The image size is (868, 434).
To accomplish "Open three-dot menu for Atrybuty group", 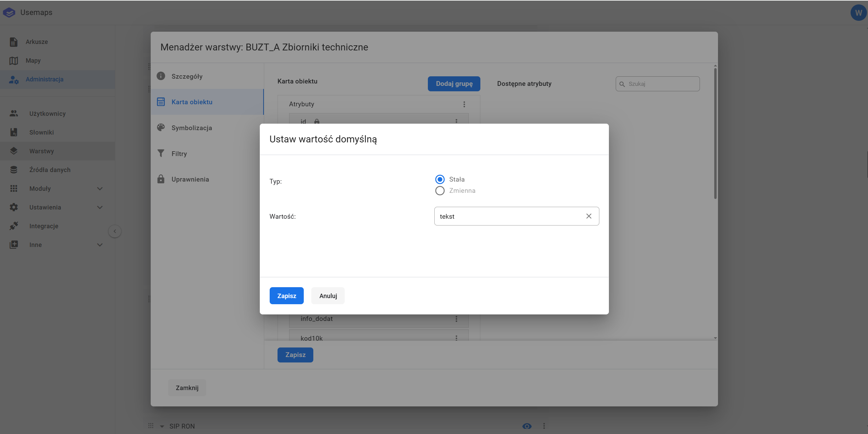I will pyautogui.click(x=464, y=104).
